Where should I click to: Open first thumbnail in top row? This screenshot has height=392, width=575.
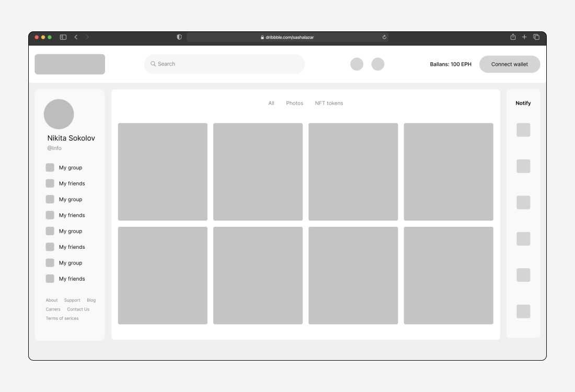click(163, 171)
